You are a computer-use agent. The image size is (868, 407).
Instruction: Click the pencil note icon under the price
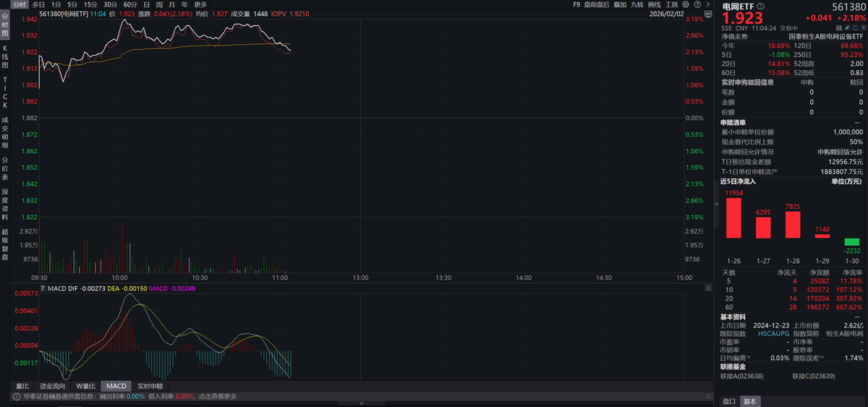[847, 27]
